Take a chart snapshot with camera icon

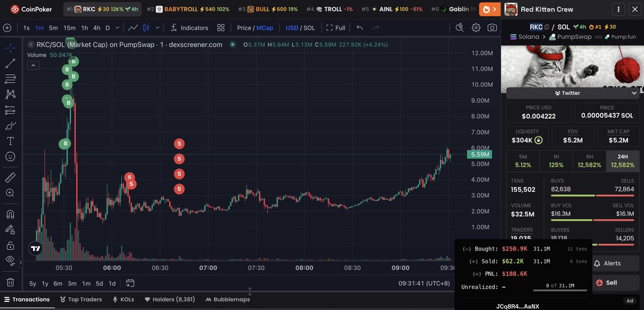click(x=492, y=28)
